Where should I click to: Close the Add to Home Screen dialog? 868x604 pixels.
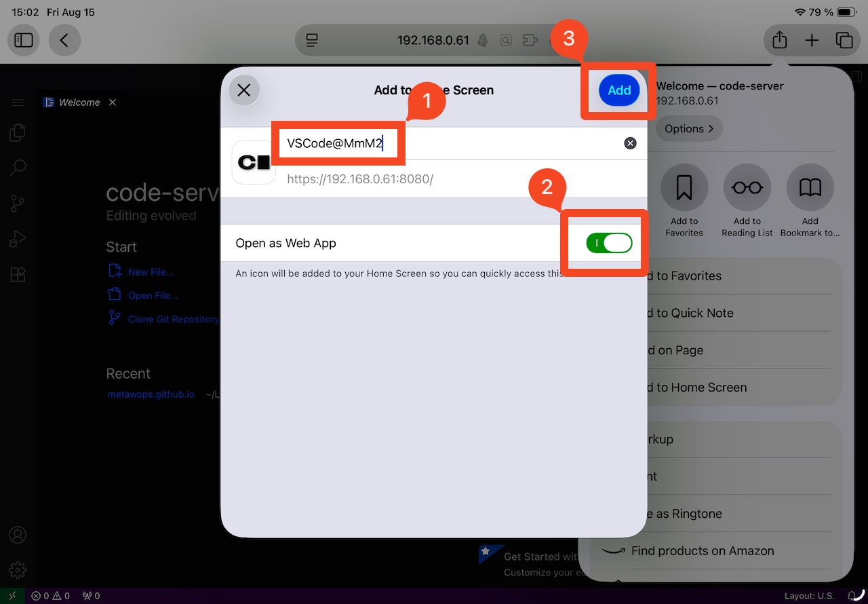click(244, 90)
